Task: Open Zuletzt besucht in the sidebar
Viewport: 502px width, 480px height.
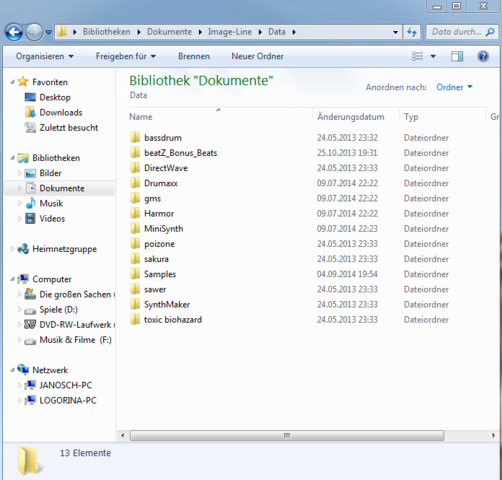Action: click(x=69, y=128)
